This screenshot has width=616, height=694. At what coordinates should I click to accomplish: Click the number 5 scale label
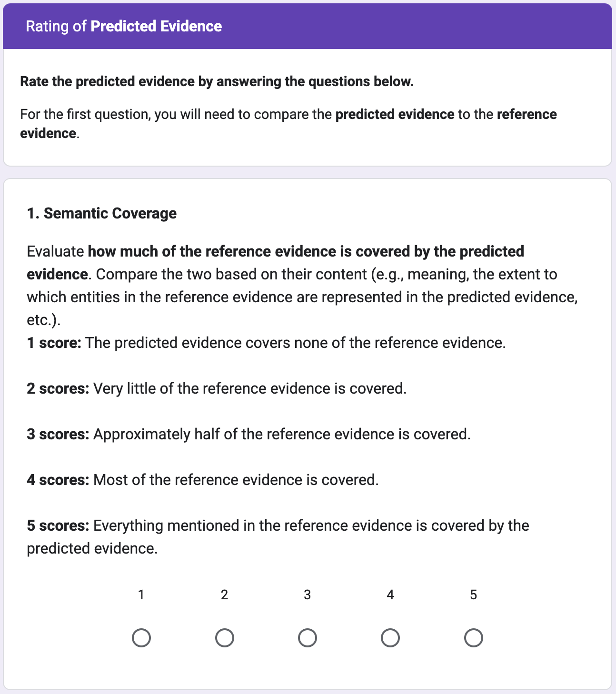474,595
